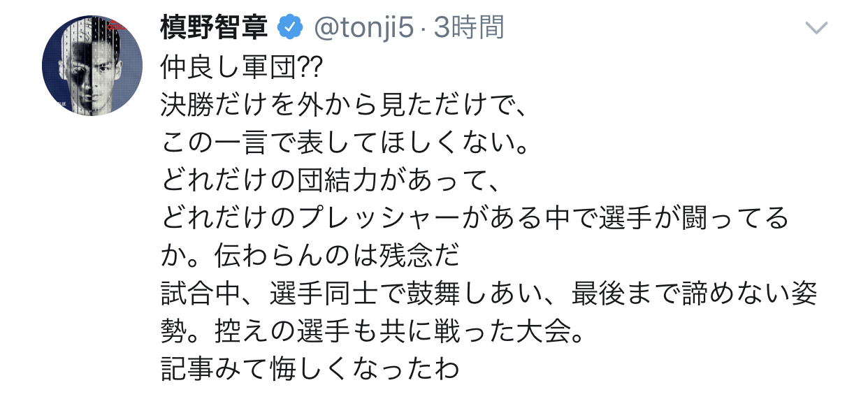Open the tweet options chevron menu
868x406 pixels.
click(x=816, y=28)
